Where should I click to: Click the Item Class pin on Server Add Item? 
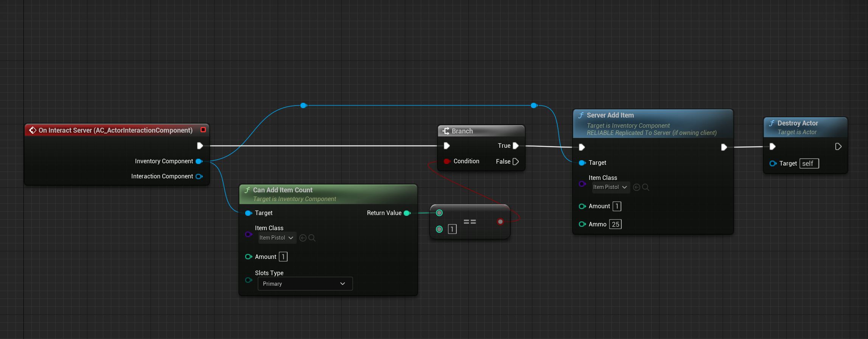(x=582, y=184)
